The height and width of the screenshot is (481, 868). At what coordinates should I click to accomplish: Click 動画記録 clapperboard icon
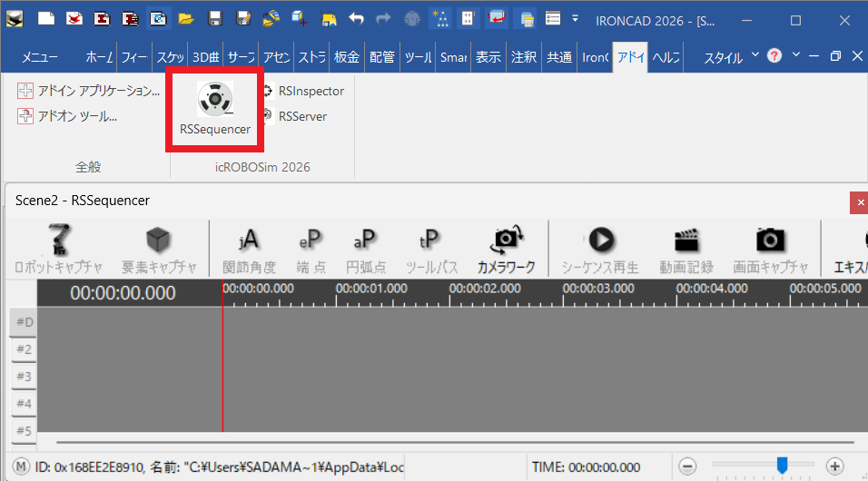(x=686, y=249)
